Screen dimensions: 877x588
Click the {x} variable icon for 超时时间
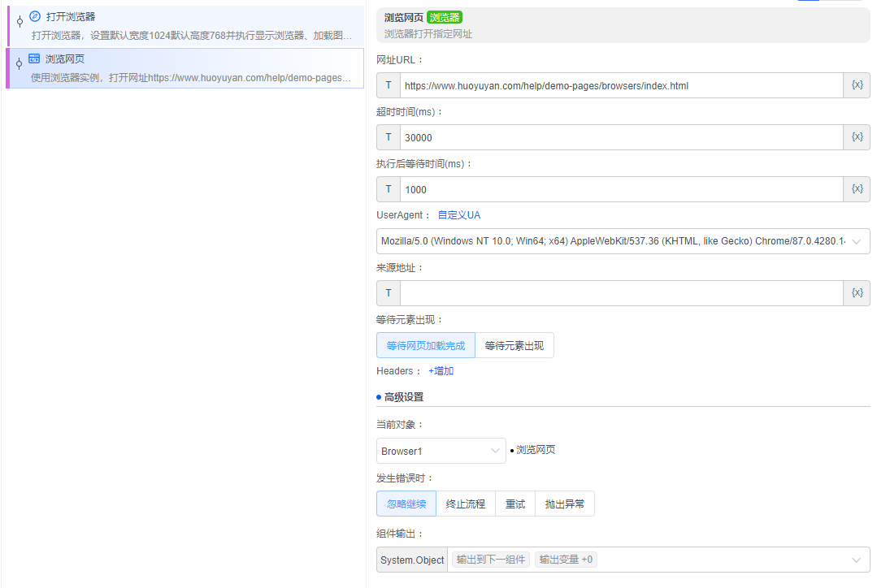[857, 137]
